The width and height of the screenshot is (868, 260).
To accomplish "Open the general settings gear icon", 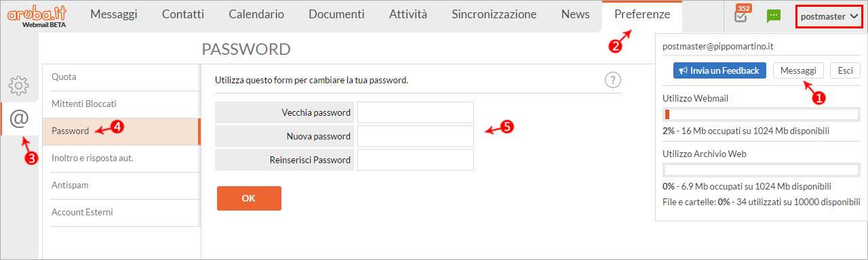I will [19, 86].
